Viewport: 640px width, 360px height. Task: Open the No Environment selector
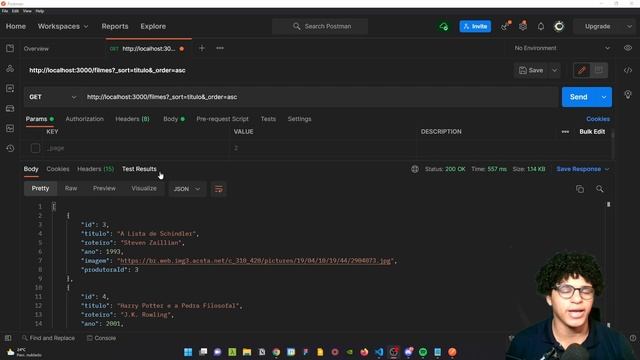pos(562,48)
